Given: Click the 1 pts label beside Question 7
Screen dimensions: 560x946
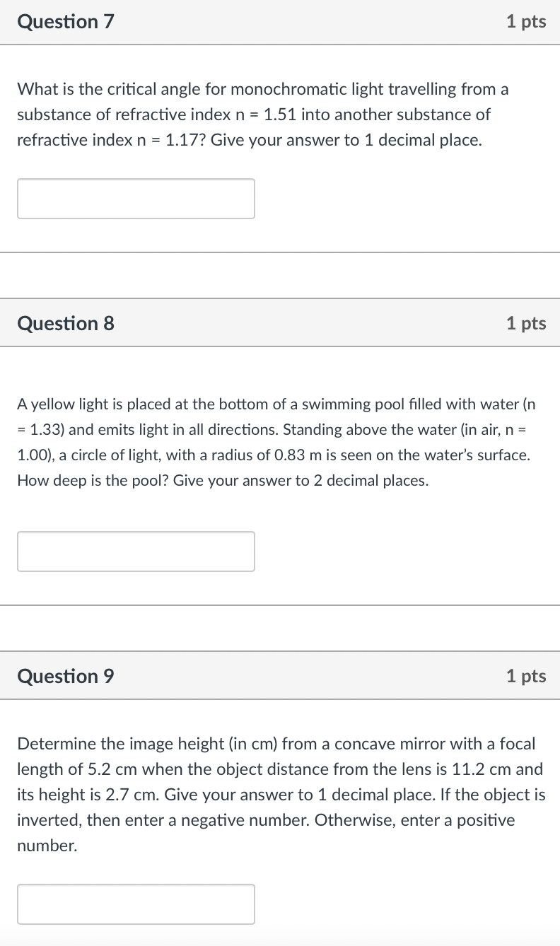Looking at the screenshot, I should (x=526, y=21).
